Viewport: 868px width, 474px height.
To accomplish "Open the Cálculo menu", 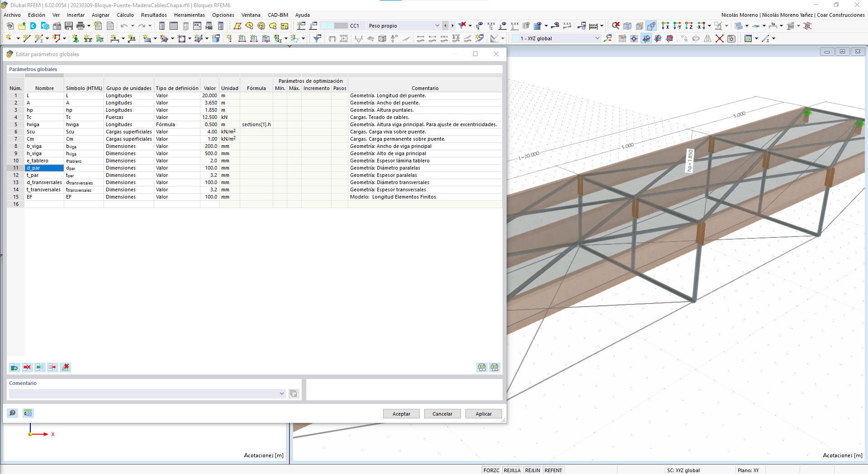I will pos(125,15).
